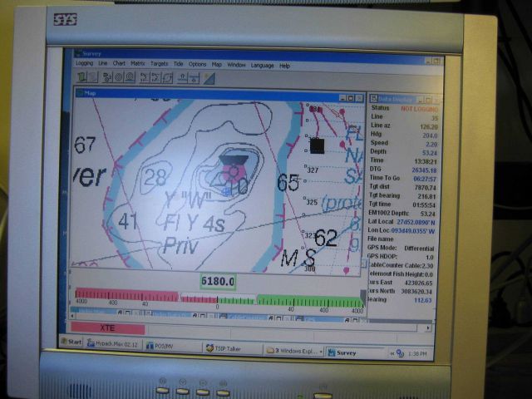Click the down-arrow toolbar icon

194,78
